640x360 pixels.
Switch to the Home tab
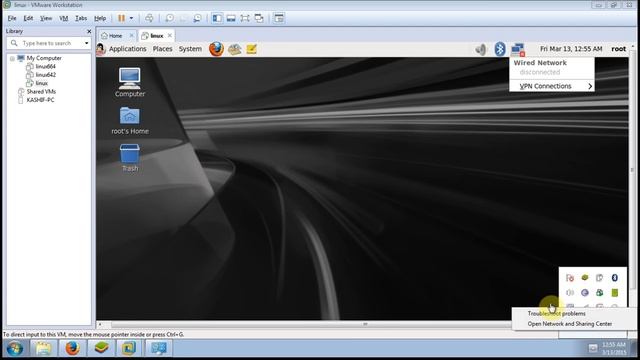(x=115, y=36)
